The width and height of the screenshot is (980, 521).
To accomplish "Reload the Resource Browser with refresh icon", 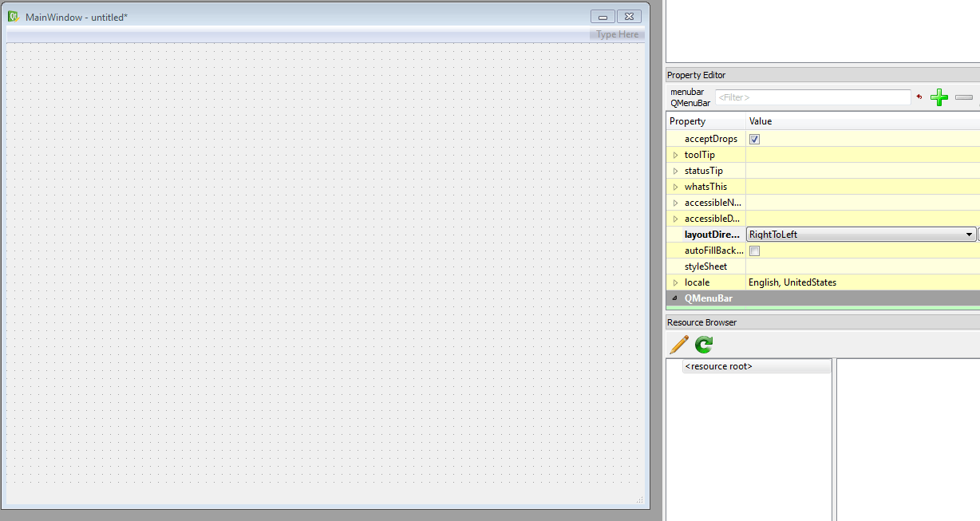I will tap(702, 344).
